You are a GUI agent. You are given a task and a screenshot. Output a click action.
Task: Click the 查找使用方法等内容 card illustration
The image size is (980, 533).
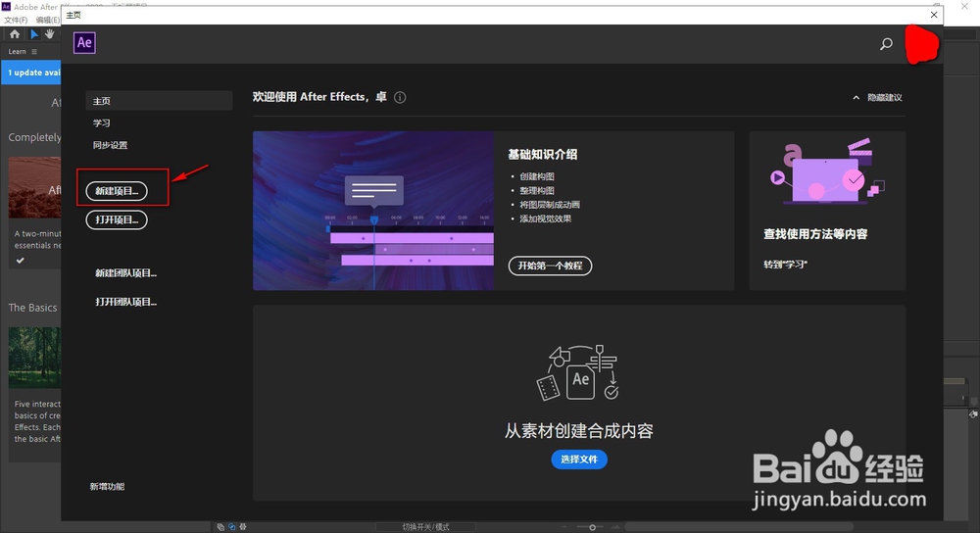[x=827, y=170]
